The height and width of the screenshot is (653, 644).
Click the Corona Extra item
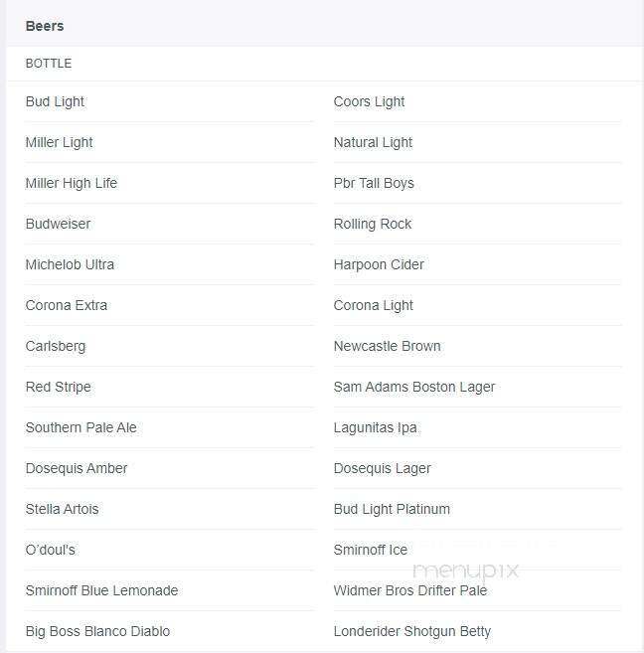tap(66, 305)
